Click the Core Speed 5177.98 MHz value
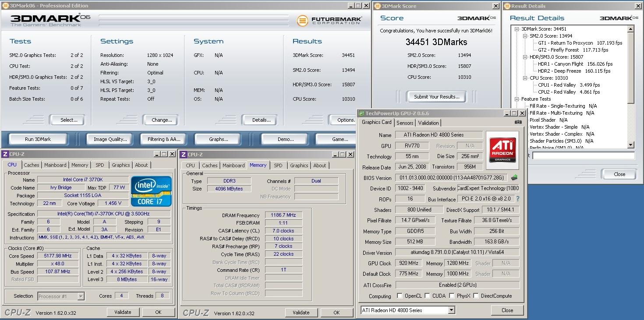Image resolution: width=644 pixels, height=320 pixels. pyautogui.click(x=58, y=256)
